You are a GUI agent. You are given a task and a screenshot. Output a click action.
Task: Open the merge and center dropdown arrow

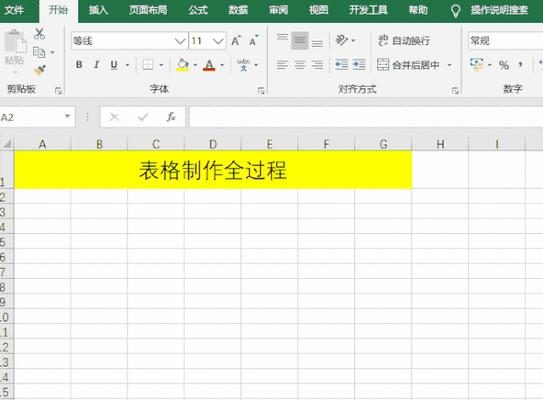pyautogui.click(x=449, y=65)
